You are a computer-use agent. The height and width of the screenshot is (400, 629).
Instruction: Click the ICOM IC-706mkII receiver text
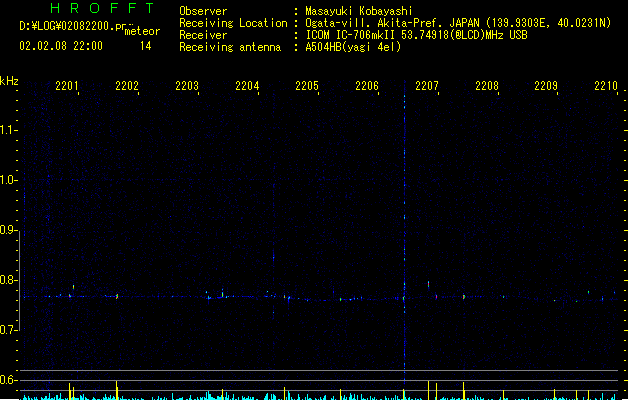pos(416,35)
